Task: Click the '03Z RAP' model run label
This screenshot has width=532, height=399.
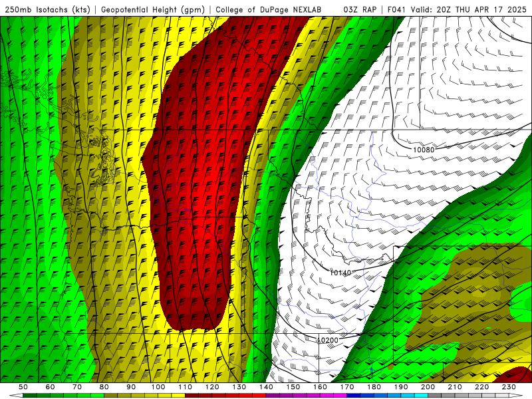Action: tap(360, 9)
